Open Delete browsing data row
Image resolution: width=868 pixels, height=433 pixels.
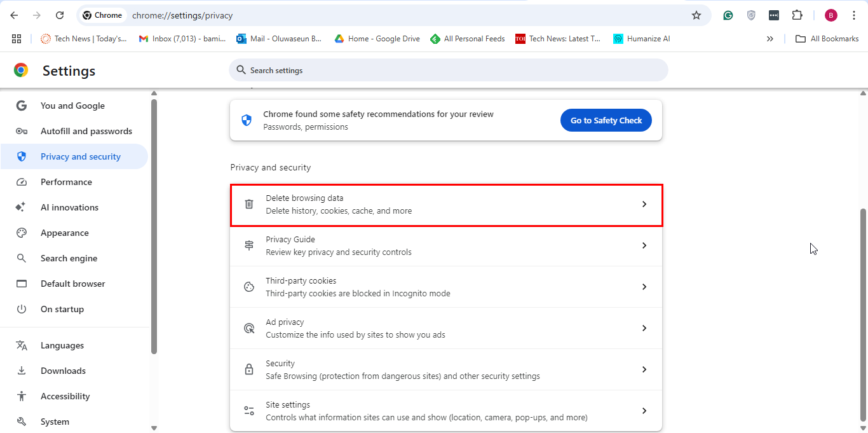445,205
